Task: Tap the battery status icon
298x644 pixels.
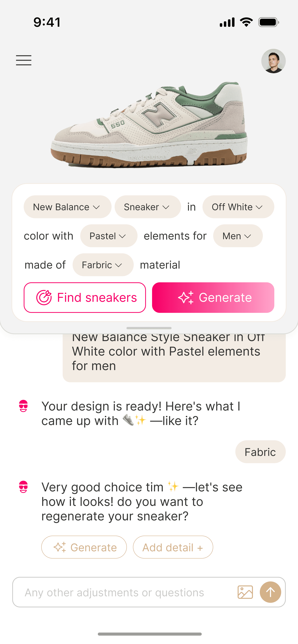Action: 269,22
